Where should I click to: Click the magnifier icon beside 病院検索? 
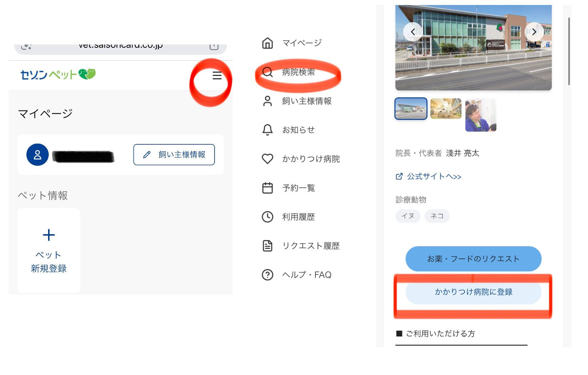[x=268, y=72]
